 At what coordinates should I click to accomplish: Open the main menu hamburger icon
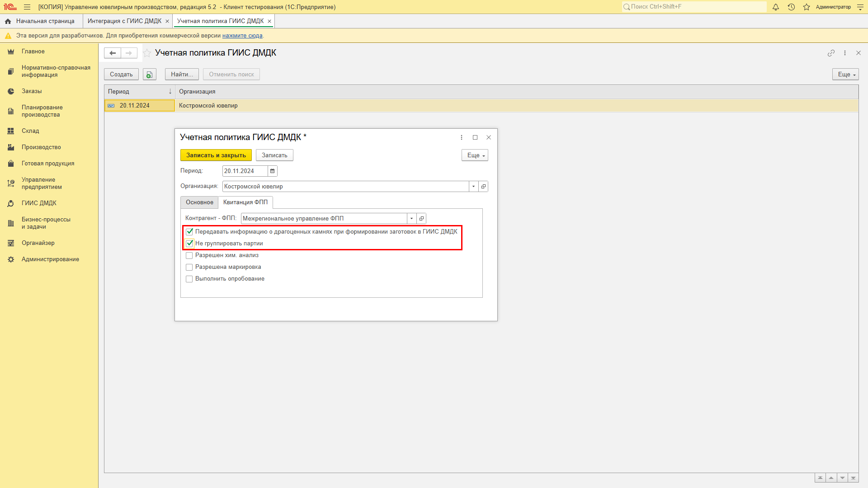[27, 7]
